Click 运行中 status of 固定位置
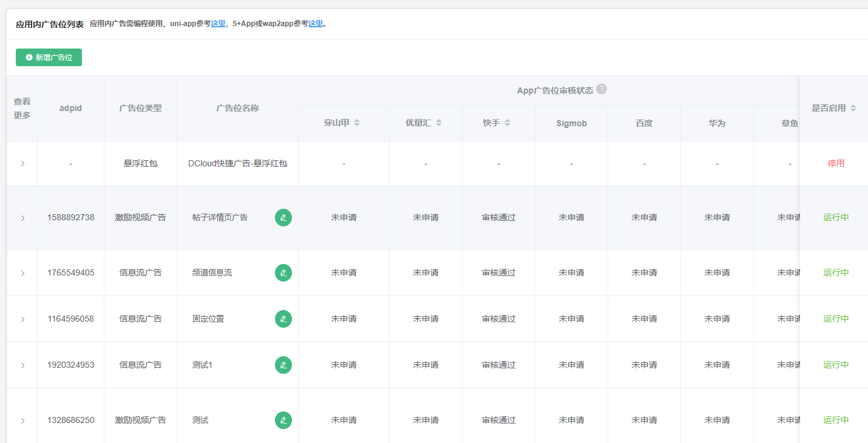868x443 pixels. pos(836,319)
